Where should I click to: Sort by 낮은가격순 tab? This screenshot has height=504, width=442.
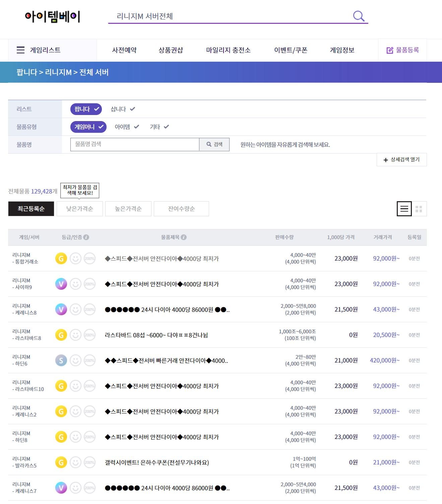pyautogui.click(x=80, y=209)
